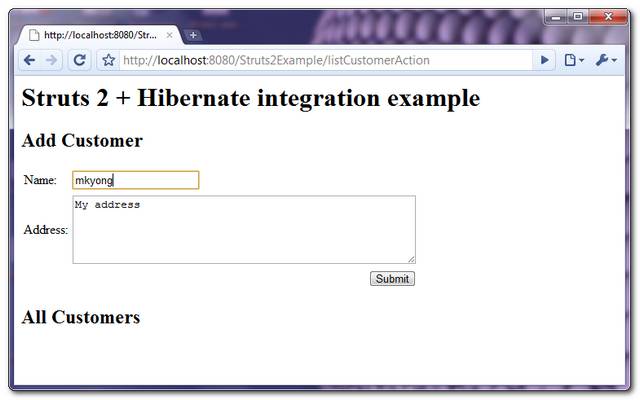Go back with the browser back arrow

click(29, 60)
